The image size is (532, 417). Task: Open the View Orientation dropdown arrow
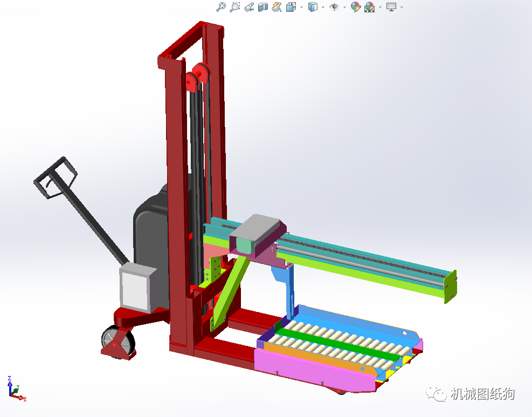[x=301, y=7]
